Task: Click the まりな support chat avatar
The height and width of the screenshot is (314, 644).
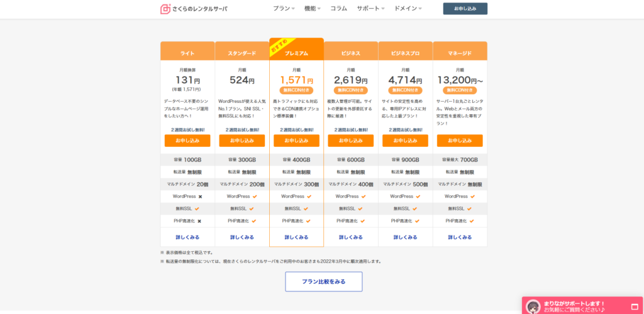Action: coord(533,306)
